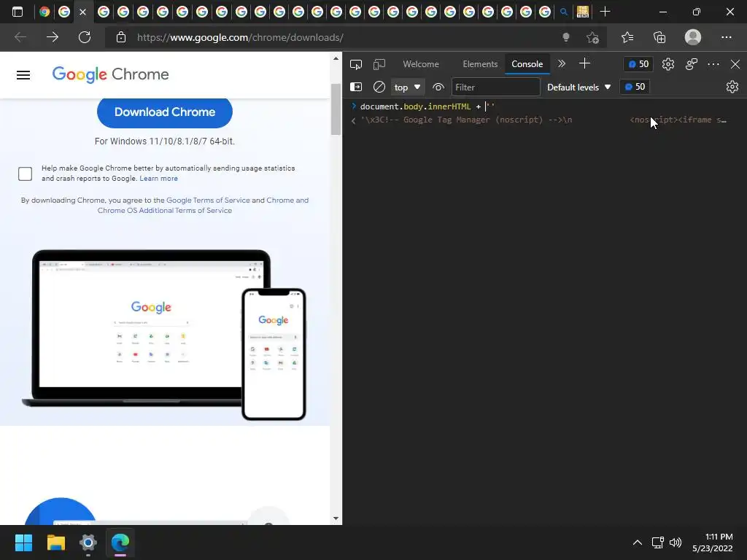Open the inspect element picker tool
Viewport: 747px width, 560px height.
coord(356,64)
